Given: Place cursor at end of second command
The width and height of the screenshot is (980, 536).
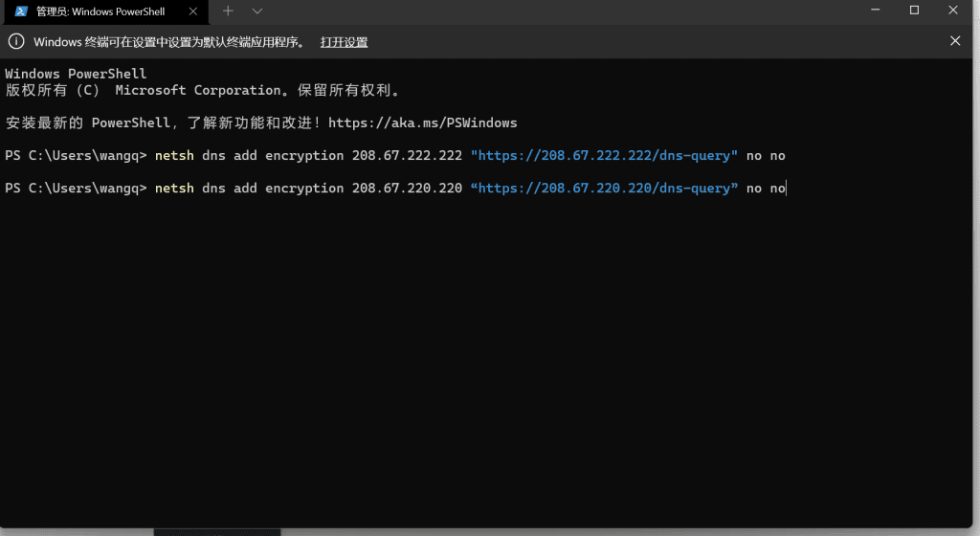Looking at the screenshot, I should [786, 188].
